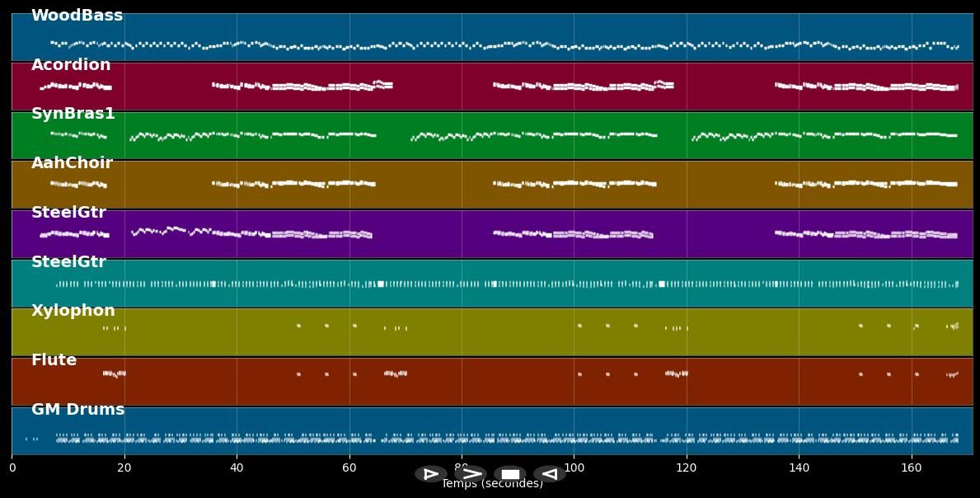Click the SynBras1 track name
This screenshot has width=980, height=498.
tap(73, 114)
